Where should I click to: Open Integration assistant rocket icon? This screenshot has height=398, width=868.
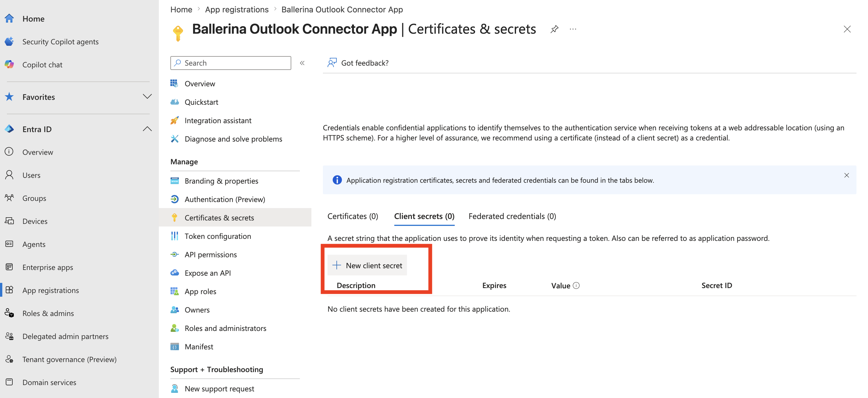point(174,120)
